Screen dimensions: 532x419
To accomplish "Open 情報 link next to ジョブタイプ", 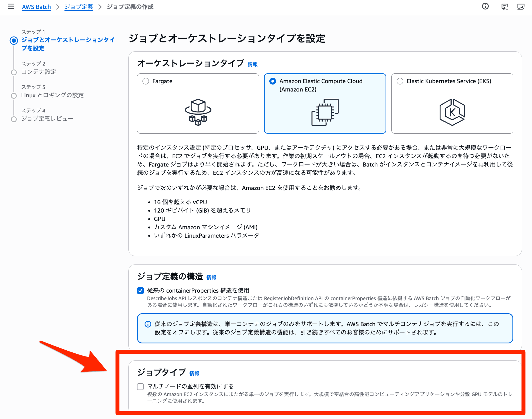I will (x=194, y=374).
